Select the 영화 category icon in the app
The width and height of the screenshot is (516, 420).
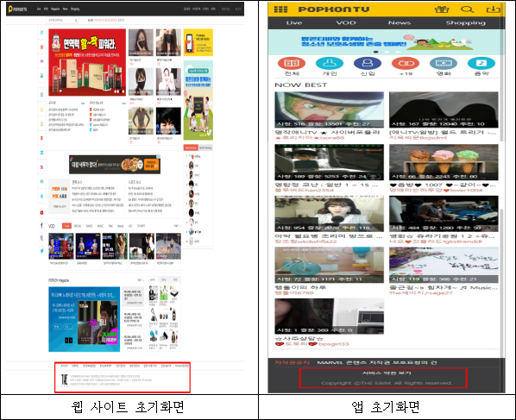(444, 63)
